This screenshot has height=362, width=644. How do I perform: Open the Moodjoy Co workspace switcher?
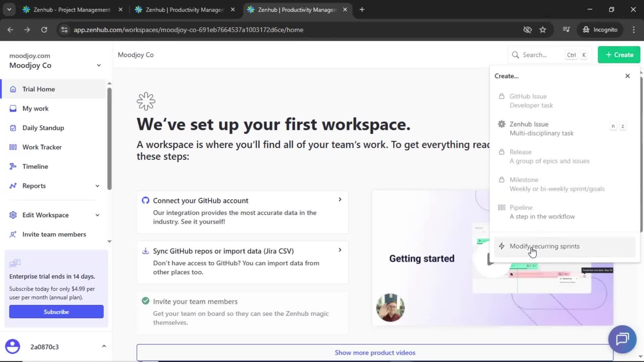(x=99, y=65)
